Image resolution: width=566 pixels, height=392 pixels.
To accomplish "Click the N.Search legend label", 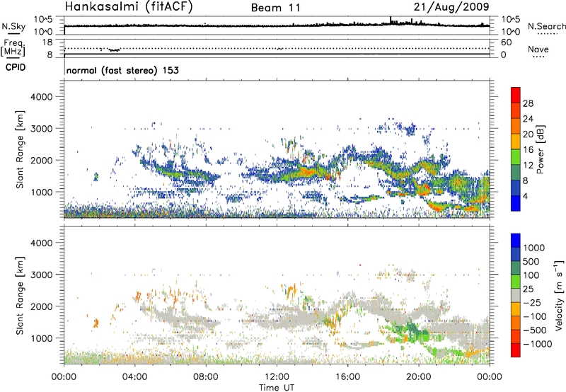I will [546, 26].
